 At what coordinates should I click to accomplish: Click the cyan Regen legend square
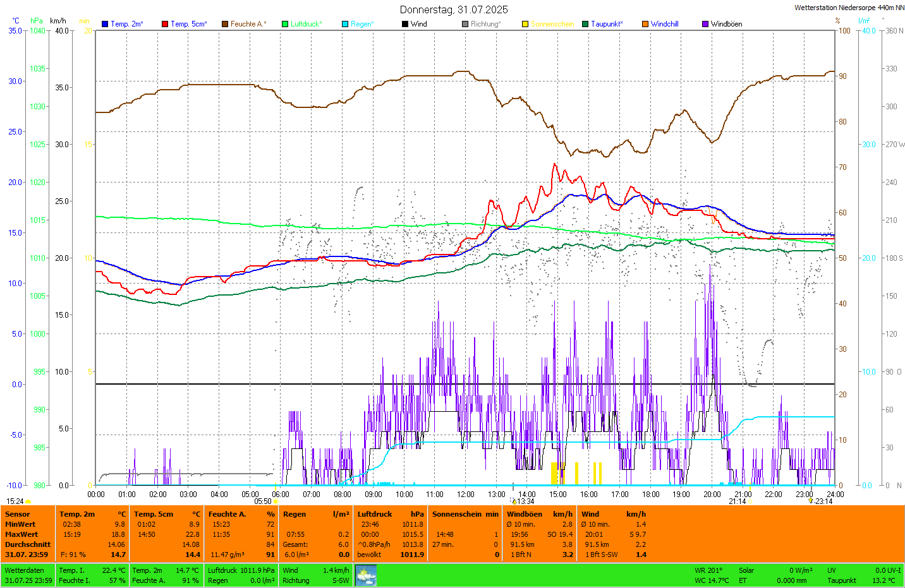coord(345,24)
